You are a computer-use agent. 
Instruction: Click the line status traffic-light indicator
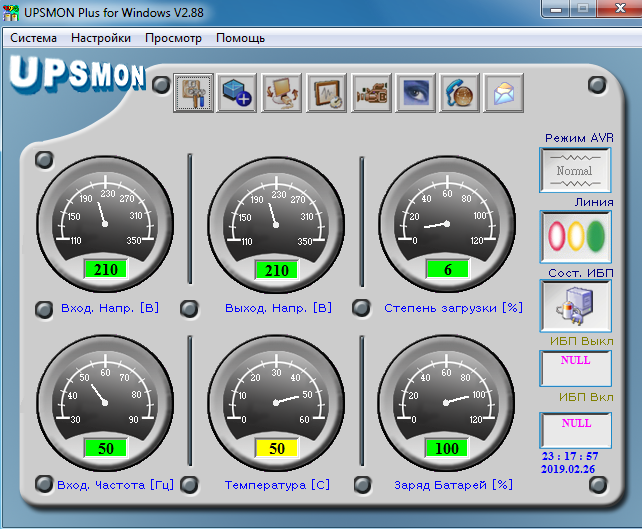[576, 237]
